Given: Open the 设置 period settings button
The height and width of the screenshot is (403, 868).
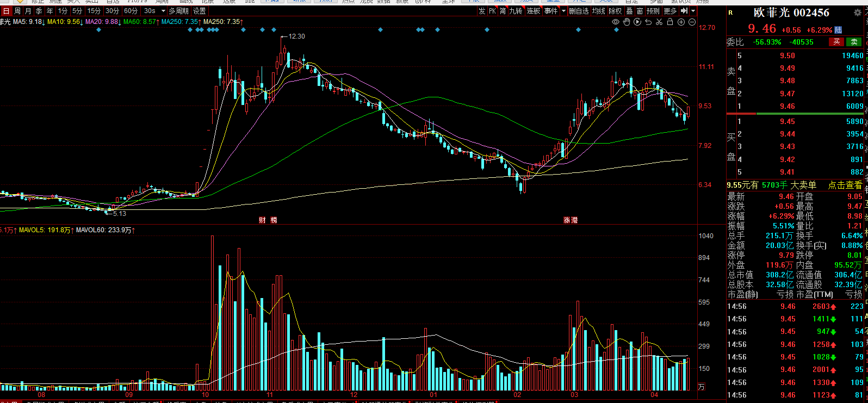Looking at the screenshot, I should [x=200, y=11].
